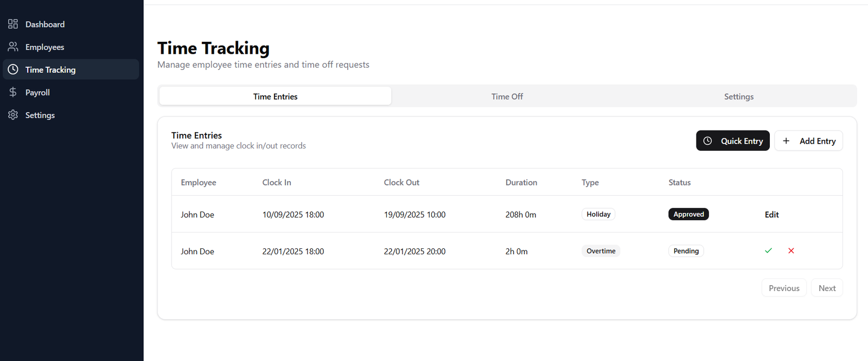Viewport: 868px width, 361px height.
Task: Select the Time Entries tab
Action: (275, 96)
